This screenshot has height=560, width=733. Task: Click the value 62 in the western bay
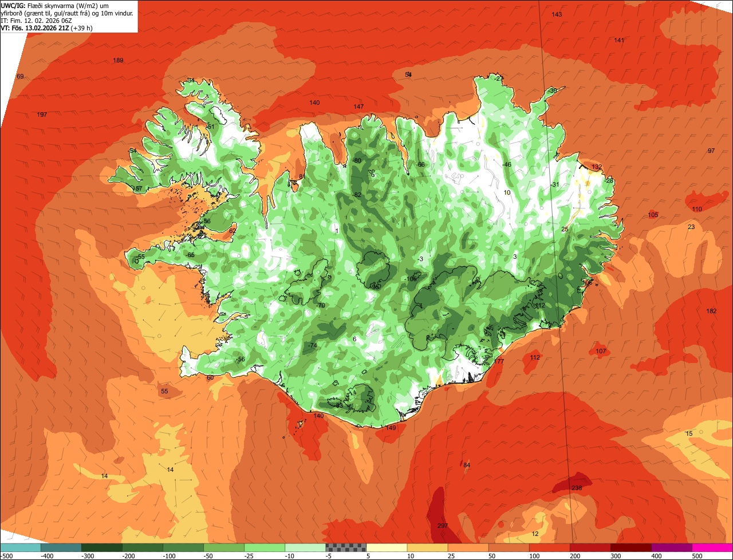pyautogui.click(x=232, y=231)
